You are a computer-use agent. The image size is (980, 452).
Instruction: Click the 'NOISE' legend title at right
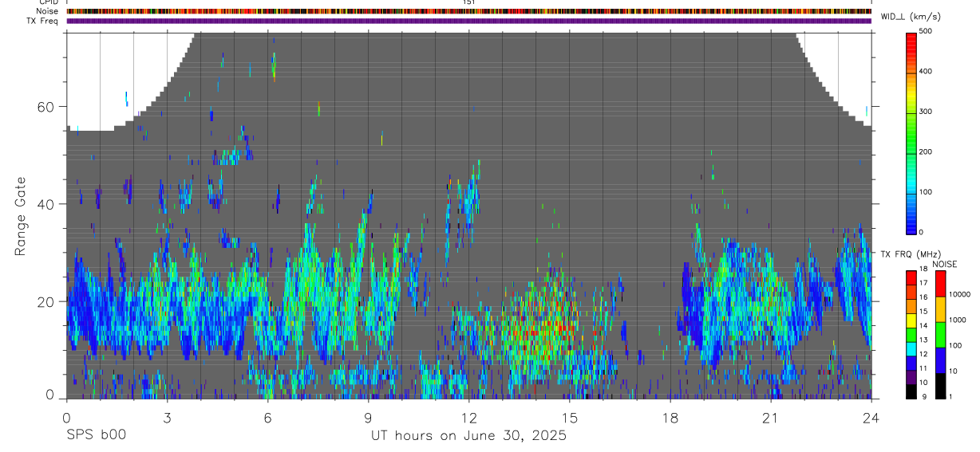[945, 265]
